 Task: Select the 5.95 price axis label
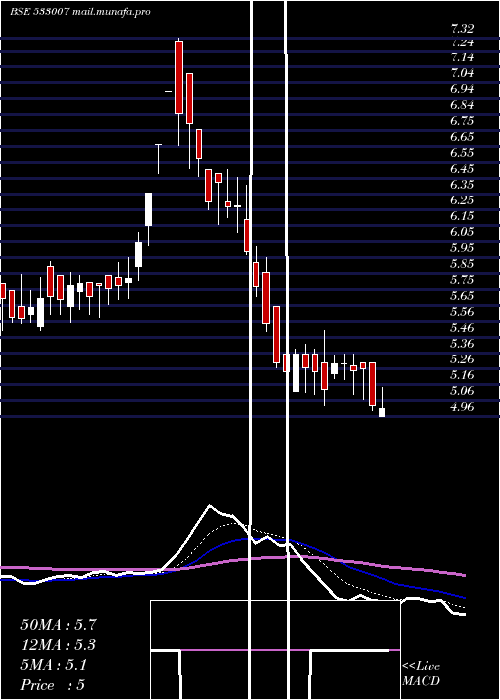click(x=462, y=248)
